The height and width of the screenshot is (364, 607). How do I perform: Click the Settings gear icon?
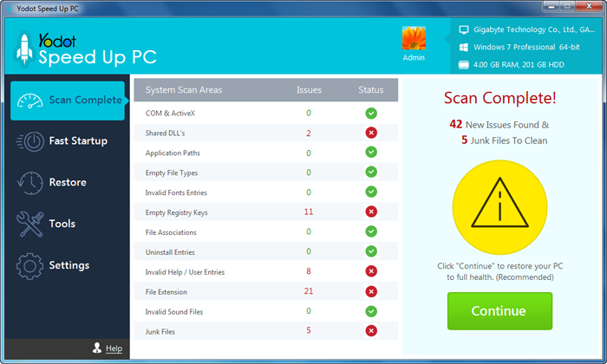(x=30, y=265)
